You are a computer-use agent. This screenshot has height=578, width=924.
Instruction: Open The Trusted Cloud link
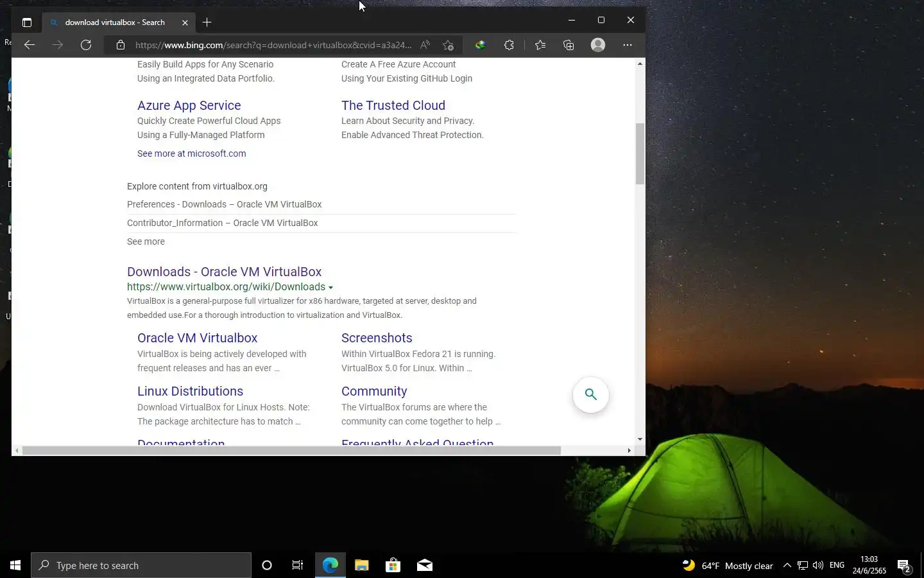[393, 105]
